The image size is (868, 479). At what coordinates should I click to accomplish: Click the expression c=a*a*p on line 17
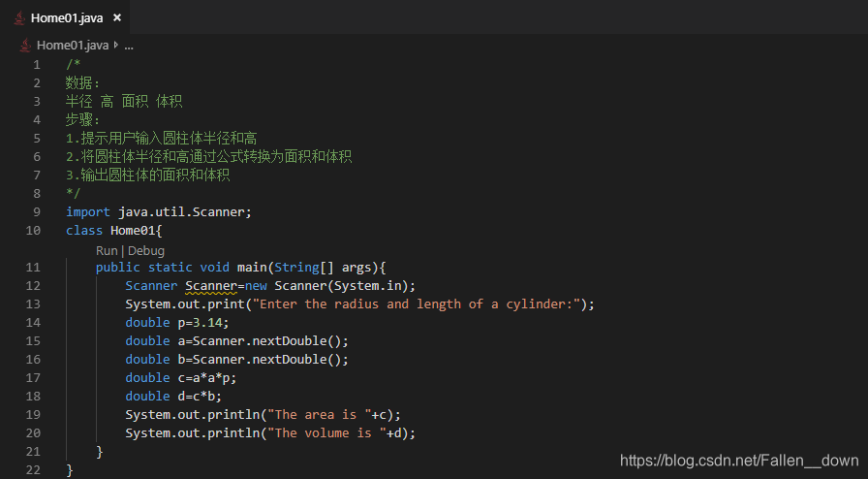point(203,377)
